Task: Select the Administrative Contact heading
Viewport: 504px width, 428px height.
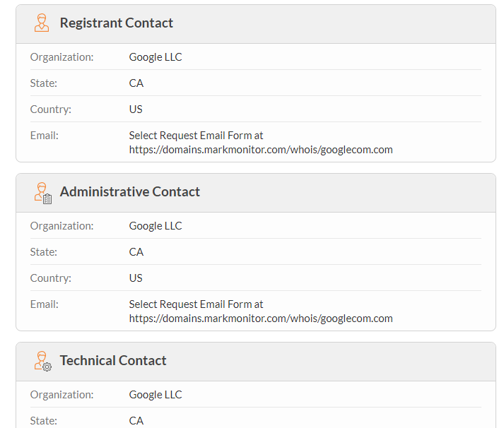Action: [129, 192]
